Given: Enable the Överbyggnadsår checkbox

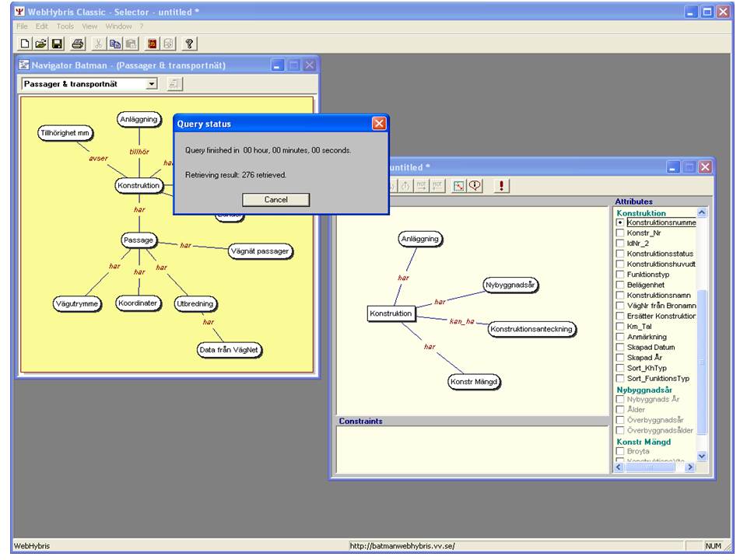Looking at the screenshot, I should pos(620,420).
